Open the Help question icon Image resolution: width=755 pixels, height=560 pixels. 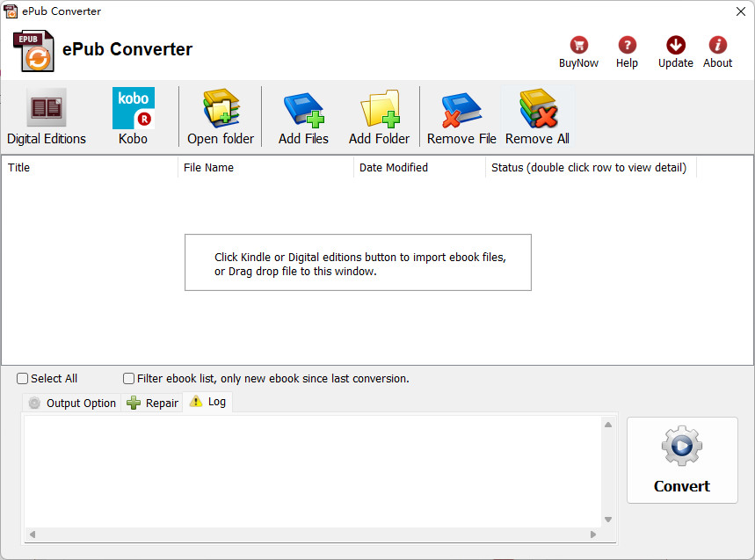tap(627, 45)
